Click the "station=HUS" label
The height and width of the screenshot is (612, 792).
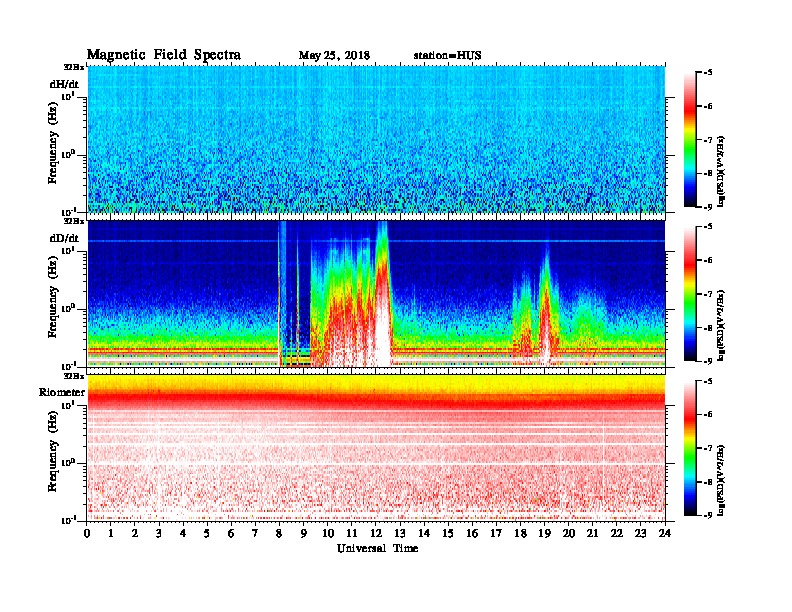pyautogui.click(x=447, y=56)
